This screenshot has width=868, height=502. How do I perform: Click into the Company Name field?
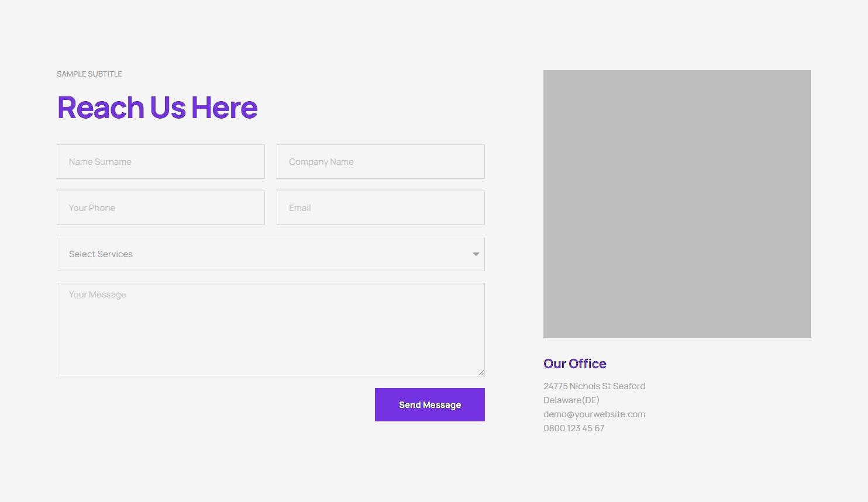click(x=380, y=162)
